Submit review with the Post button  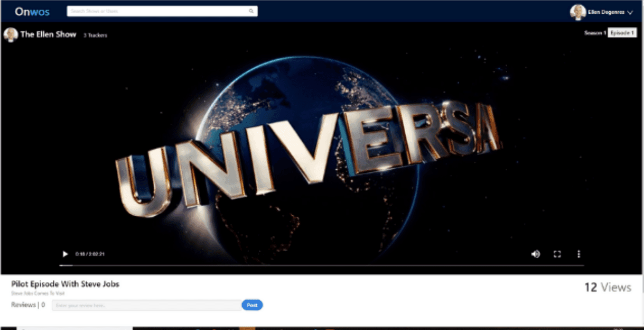click(252, 305)
